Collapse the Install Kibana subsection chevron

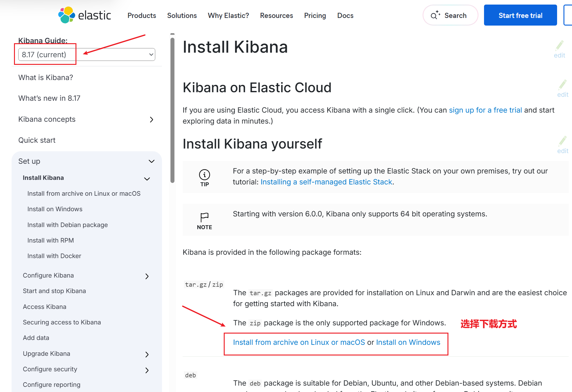pyautogui.click(x=147, y=179)
